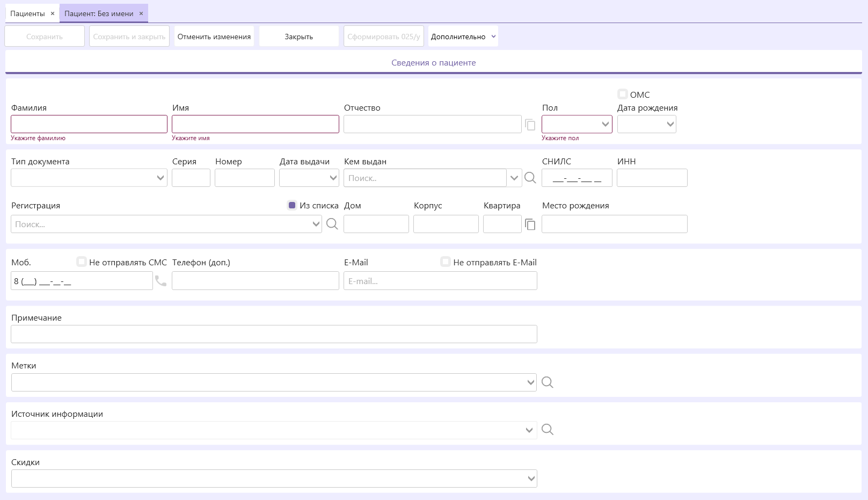
Task: Close the Пациенты tab with its x
Action: point(53,13)
